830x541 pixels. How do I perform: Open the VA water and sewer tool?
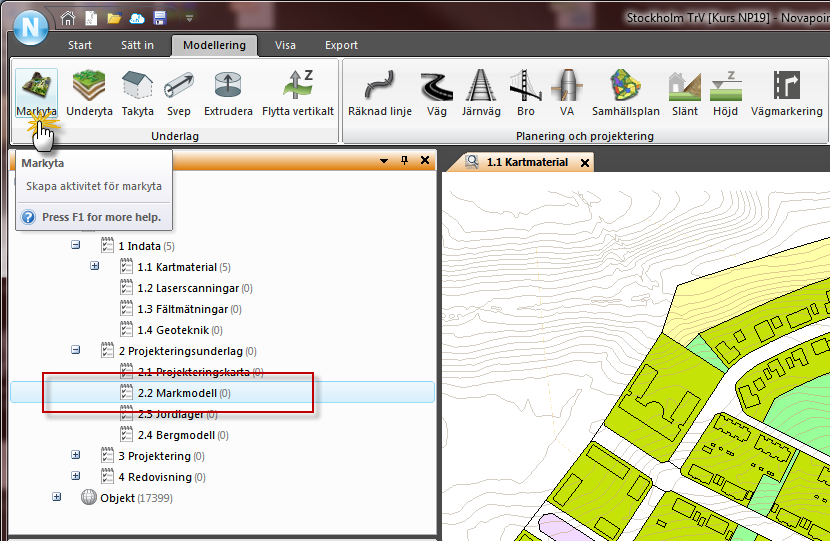566,92
